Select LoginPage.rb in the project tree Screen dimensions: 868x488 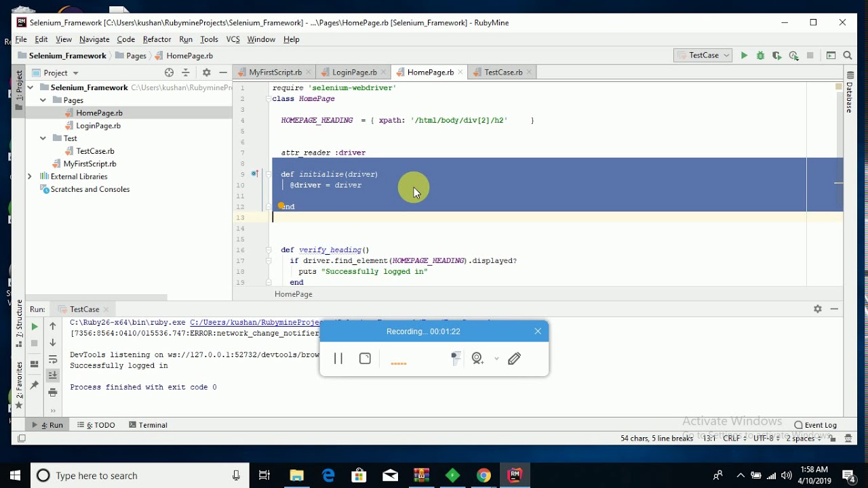pyautogui.click(x=98, y=125)
